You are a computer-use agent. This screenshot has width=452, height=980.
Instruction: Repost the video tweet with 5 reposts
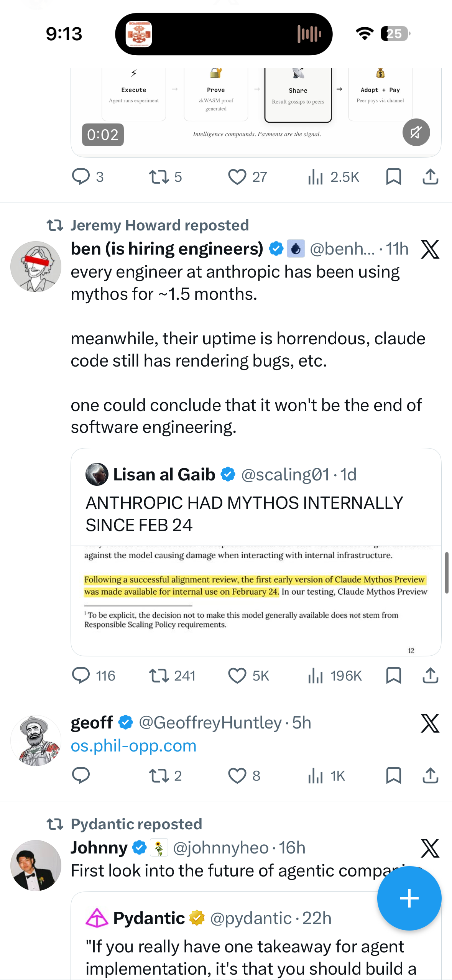[x=159, y=177]
